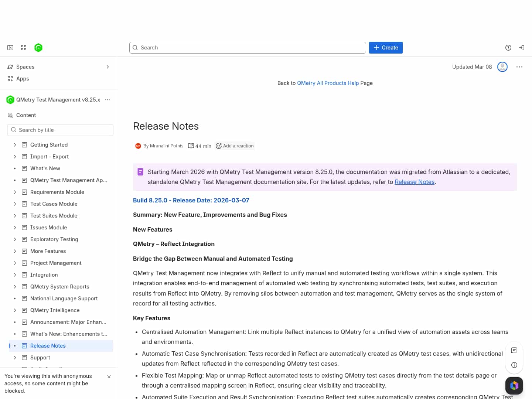Open the comments panel icon
532x399 pixels.
point(514,350)
